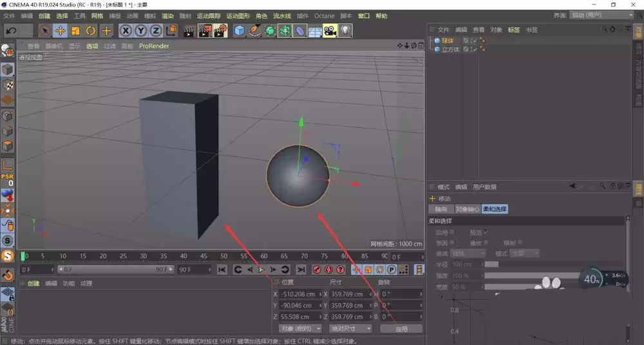This screenshot has height=345, width=644.
Task: Open the 对象 (相对) coordinate mode dropdown
Action: tap(299, 328)
